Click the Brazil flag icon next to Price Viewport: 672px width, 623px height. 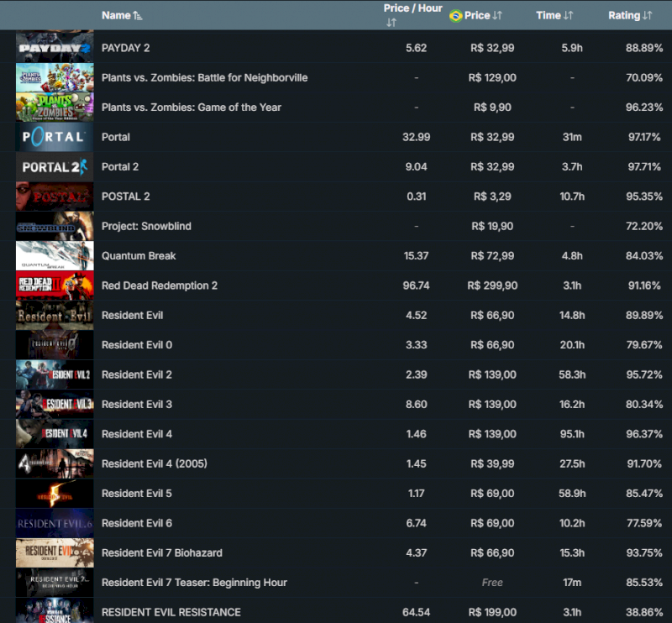coord(455,16)
